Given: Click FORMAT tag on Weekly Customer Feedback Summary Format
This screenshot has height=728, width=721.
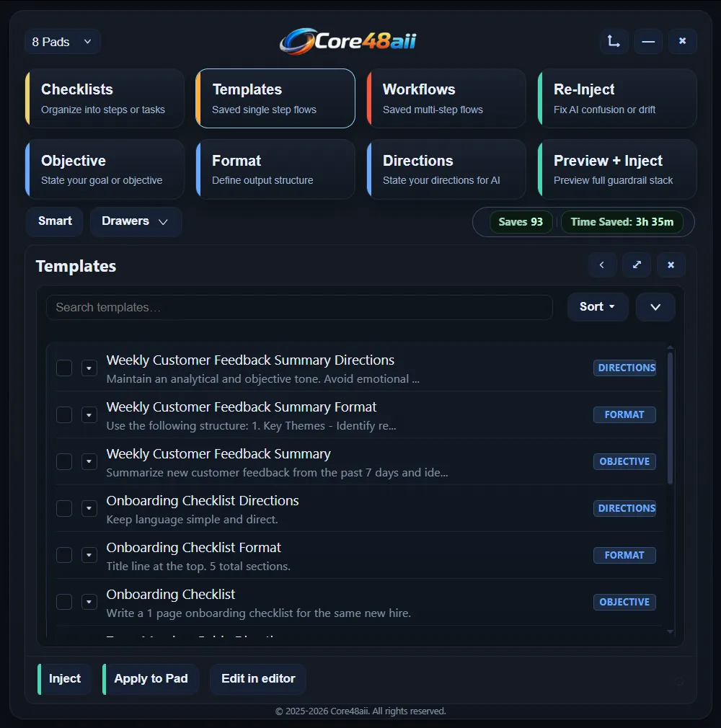Looking at the screenshot, I should click(625, 414).
